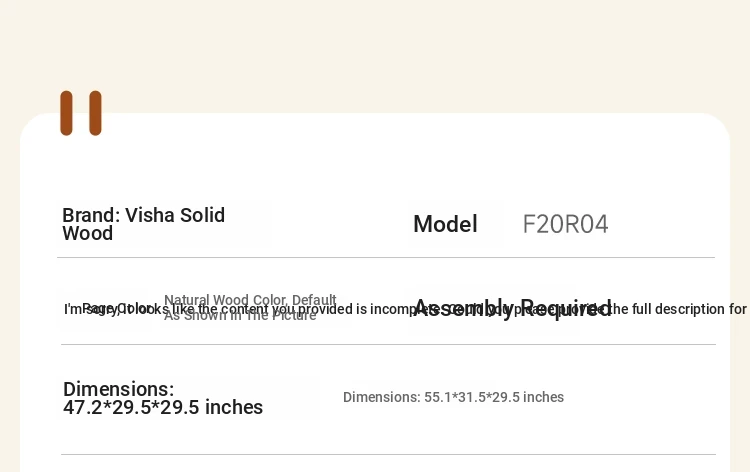
Task: Click the white card's rounded top-right corner
Action: [x=715, y=128]
